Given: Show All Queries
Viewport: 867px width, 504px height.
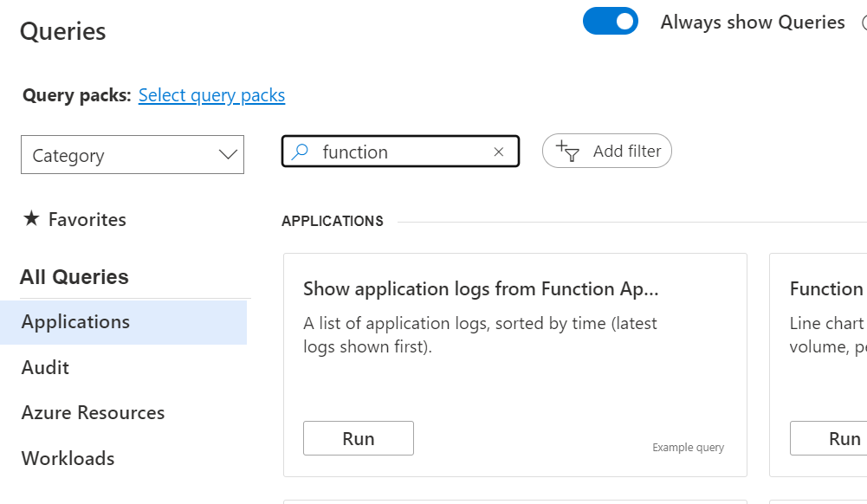Looking at the screenshot, I should (x=74, y=276).
